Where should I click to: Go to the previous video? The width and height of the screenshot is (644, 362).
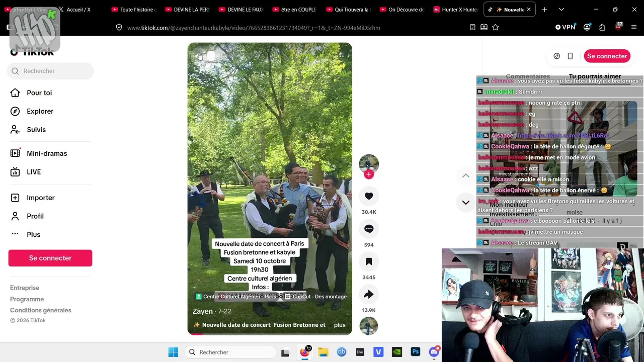coord(466,175)
